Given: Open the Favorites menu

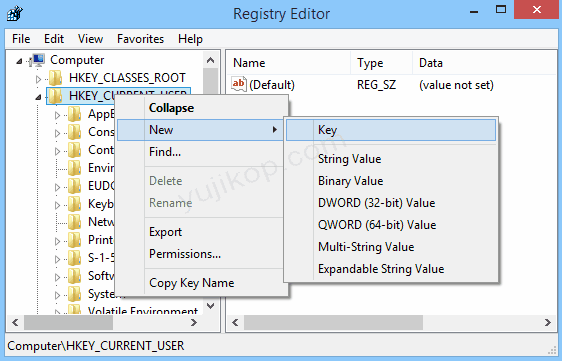Looking at the screenshot, I should pyautogui.click(x=140, y=39).
